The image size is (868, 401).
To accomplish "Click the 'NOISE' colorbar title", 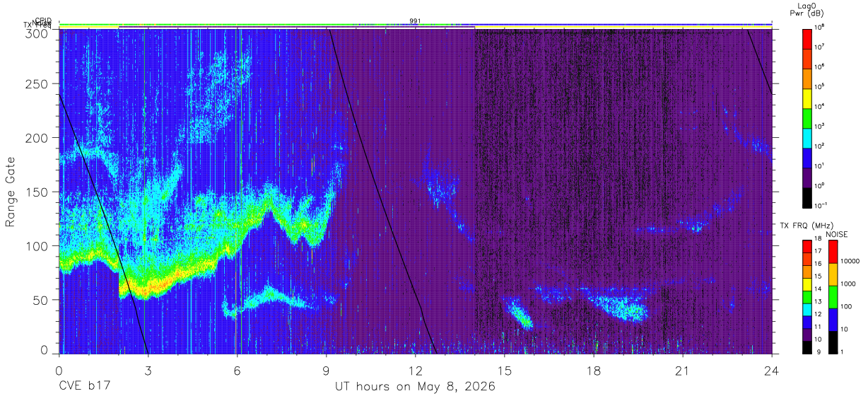I will [836, 234].
